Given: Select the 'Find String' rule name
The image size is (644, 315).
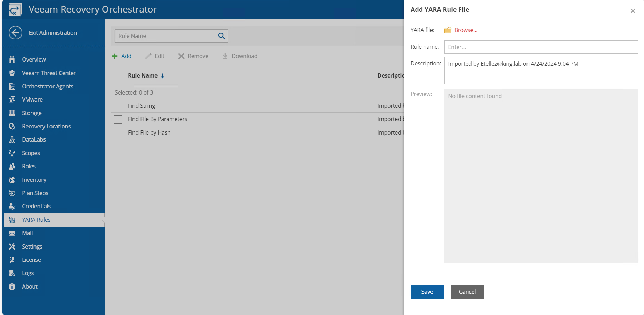Looking at the screenshot, I should pyautogui.click(x=141, y=106).
